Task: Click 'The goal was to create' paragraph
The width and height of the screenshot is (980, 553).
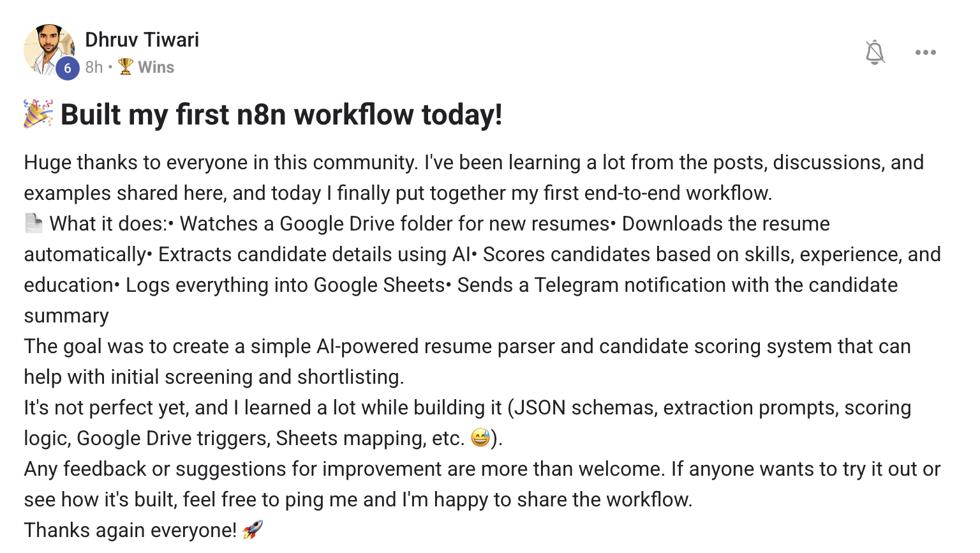Action: tap(468, 361)
